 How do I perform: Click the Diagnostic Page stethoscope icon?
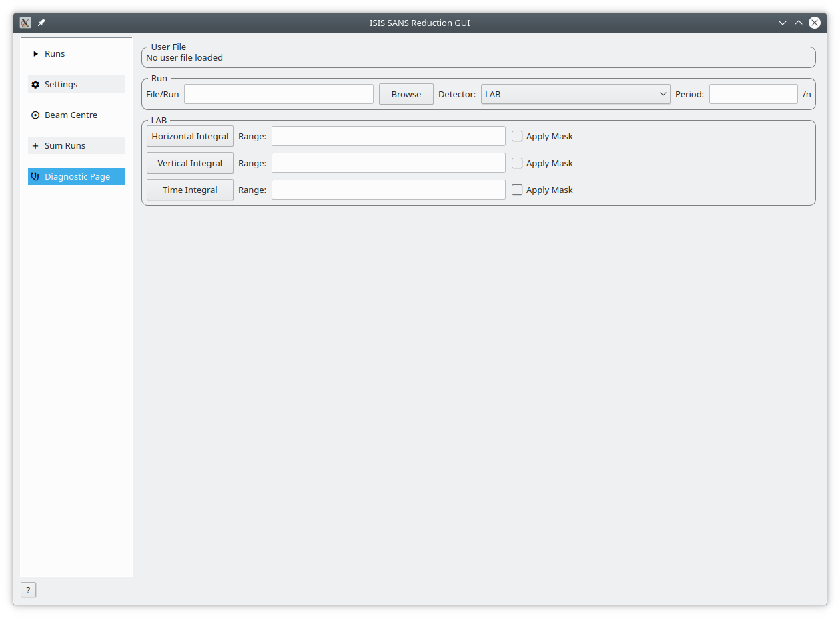coord(36,177)
